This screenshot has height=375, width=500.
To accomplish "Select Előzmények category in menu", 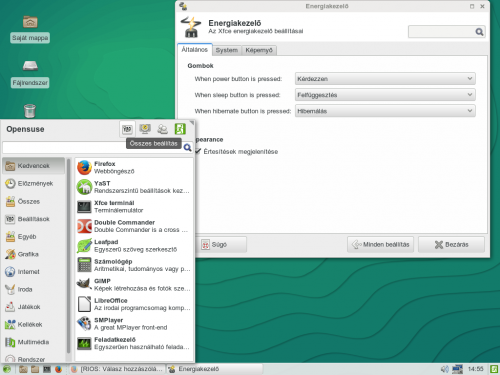I will tap(34, 183).
